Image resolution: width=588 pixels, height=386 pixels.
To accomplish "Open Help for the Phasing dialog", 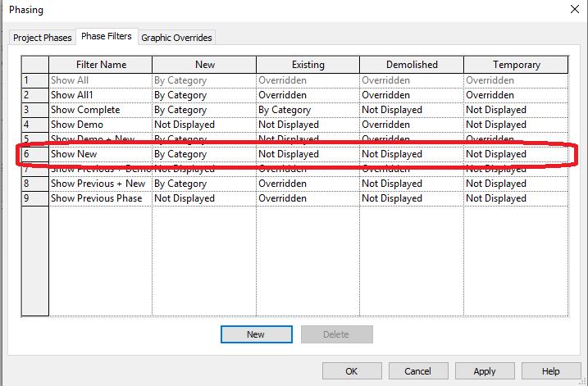I will click(x=551, y=371).
